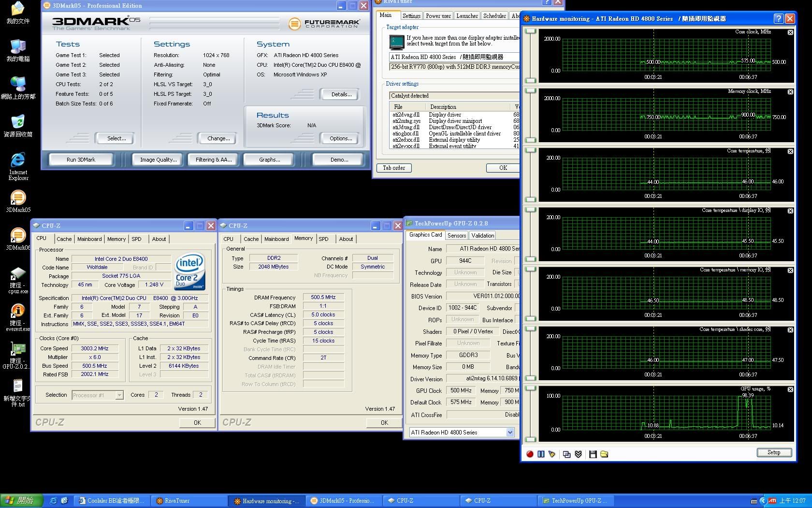The image size is (812, 508).
Task: Open Image Quality... in 3DMark05
Action: pyautogui.click(x=159, y=160)
